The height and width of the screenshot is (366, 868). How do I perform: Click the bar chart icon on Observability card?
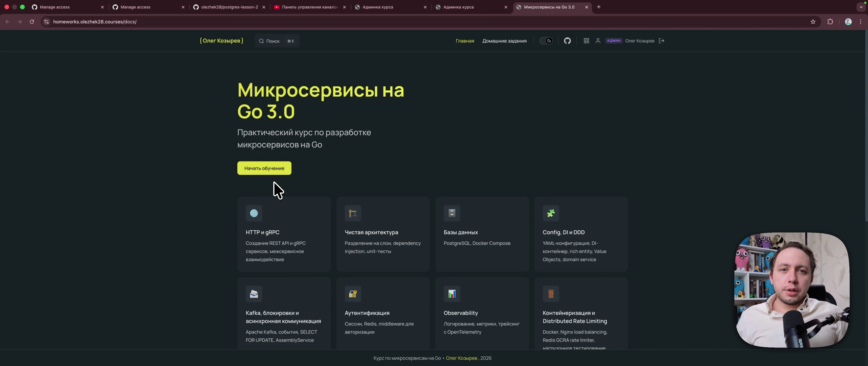coord(452,294)
